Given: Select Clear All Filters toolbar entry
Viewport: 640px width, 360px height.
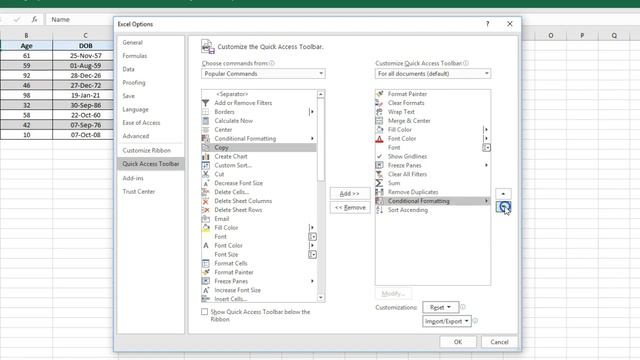Looking at the screenshot, I should (x=433, y=174).
